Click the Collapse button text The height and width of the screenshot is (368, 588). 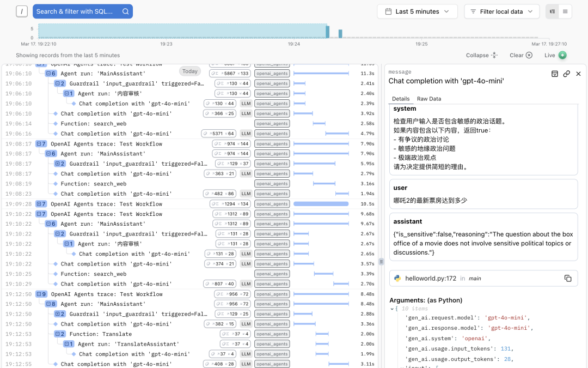pyautogui.click(x=477, y=55)
